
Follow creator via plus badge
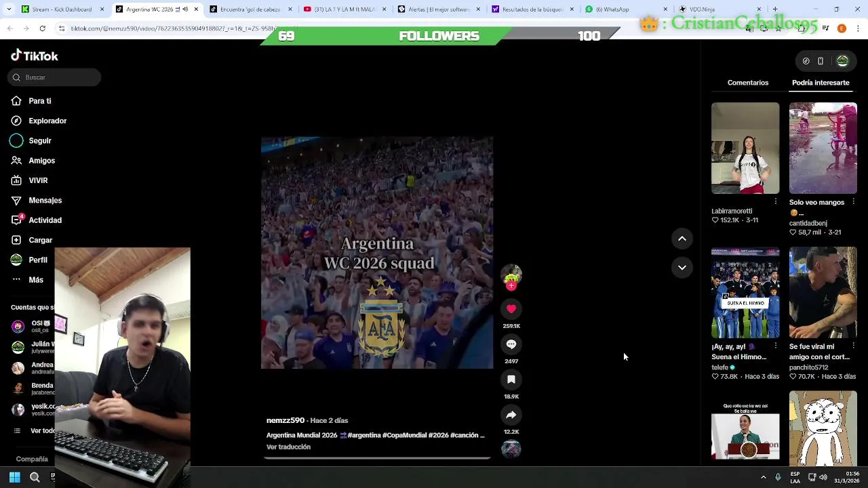(x=511, y=286)
